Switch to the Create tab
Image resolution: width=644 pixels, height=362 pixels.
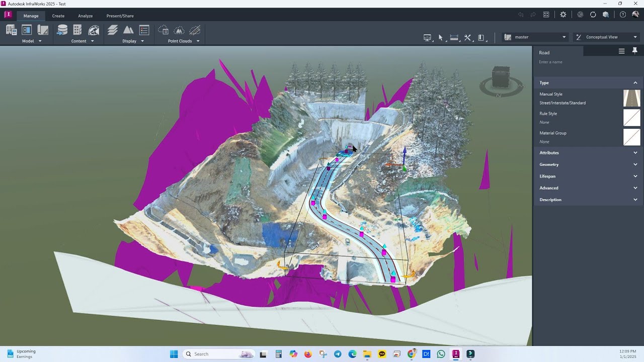(x=58, y=16)
